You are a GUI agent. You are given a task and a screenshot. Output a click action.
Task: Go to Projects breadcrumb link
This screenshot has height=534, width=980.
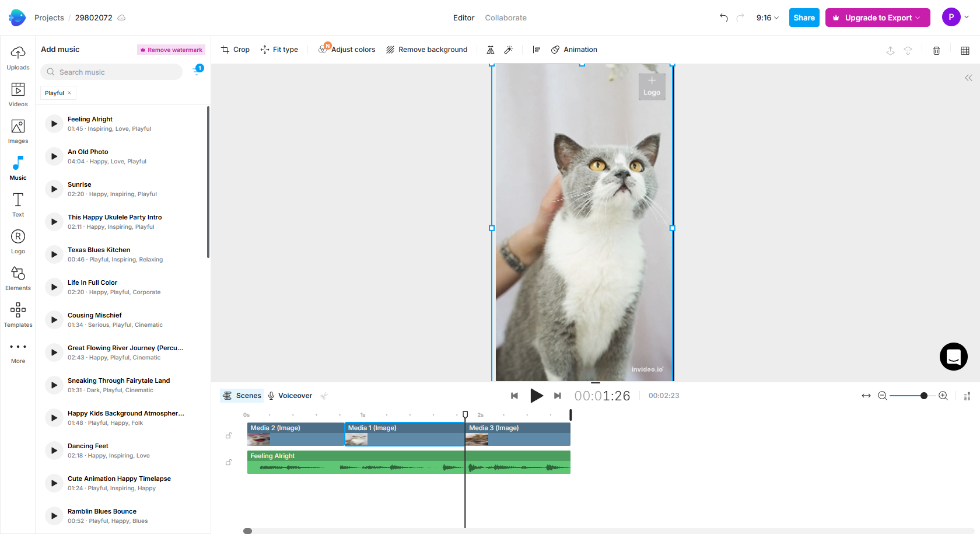49,18
